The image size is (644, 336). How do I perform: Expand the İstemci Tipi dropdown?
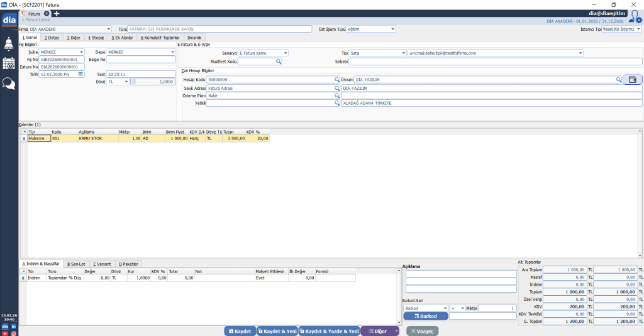click(638, 29)
